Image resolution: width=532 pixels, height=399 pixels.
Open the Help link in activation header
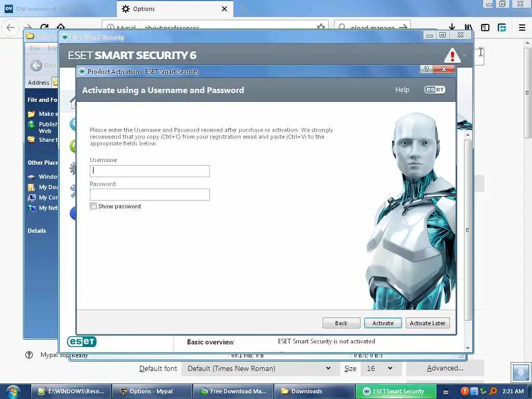point(402,89)
